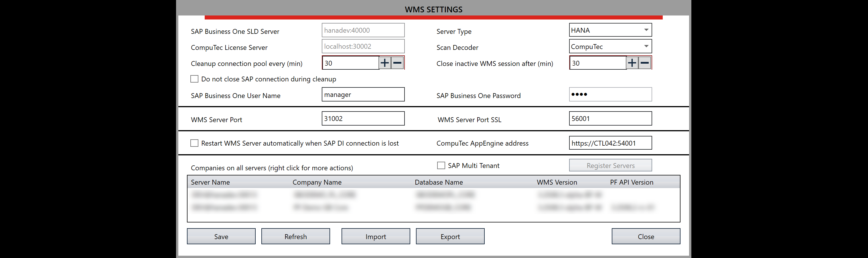The width and height of the screenshot is (868, 258).
Task: Click the Register Servers button
Action: pyautogui.click(x=610, y=165)
